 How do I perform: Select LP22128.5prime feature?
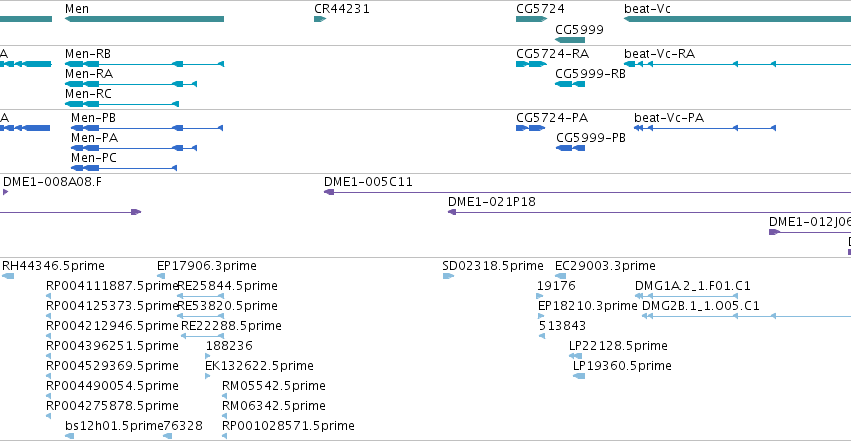tap(575, 356)
